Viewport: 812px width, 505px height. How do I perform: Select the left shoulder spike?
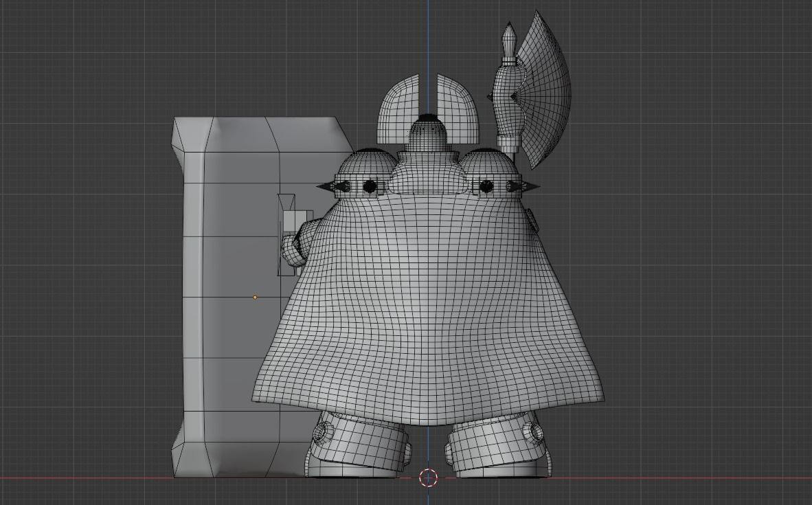point(327,187)
